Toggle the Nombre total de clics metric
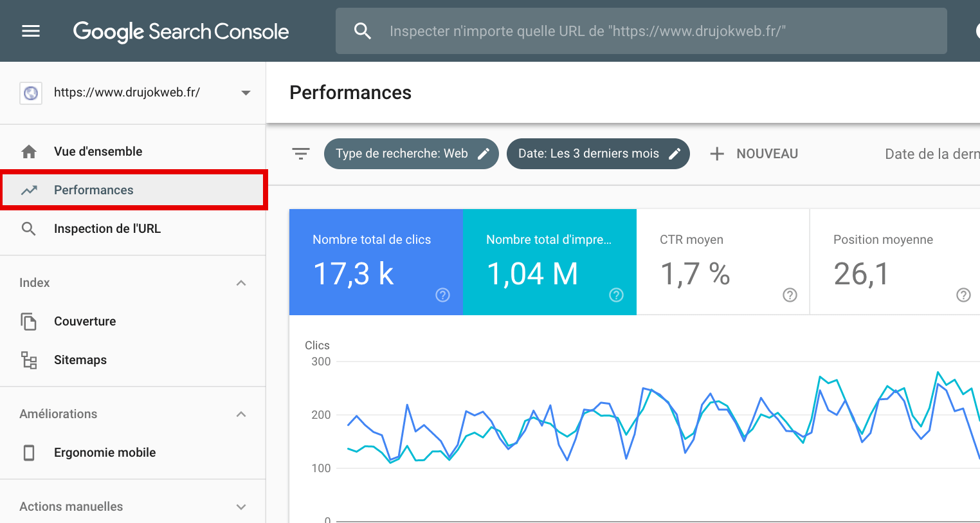 click(x=376, y=262)
